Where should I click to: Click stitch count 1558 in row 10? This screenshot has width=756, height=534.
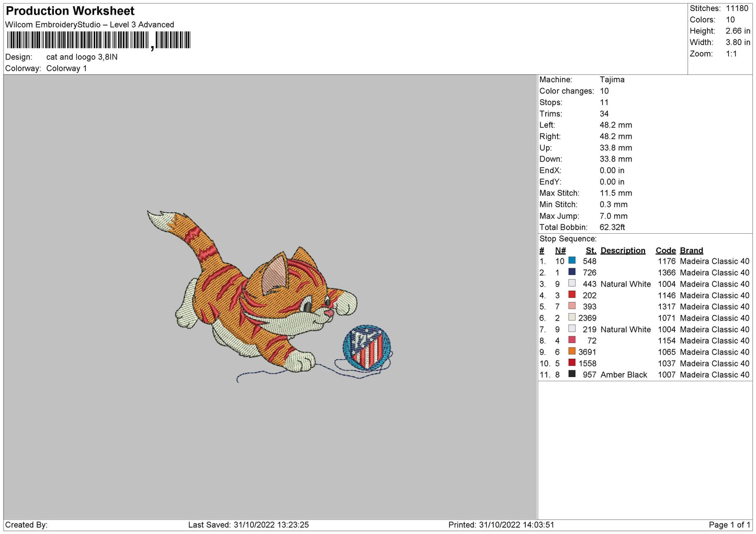(587, 363)
